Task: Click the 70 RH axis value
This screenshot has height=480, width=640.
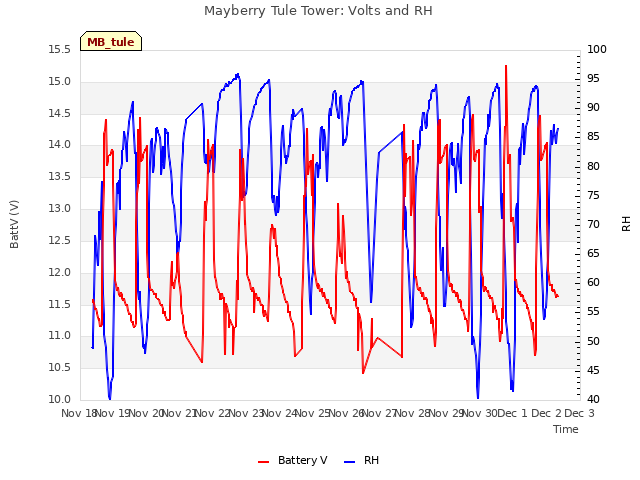Action: 593,224
